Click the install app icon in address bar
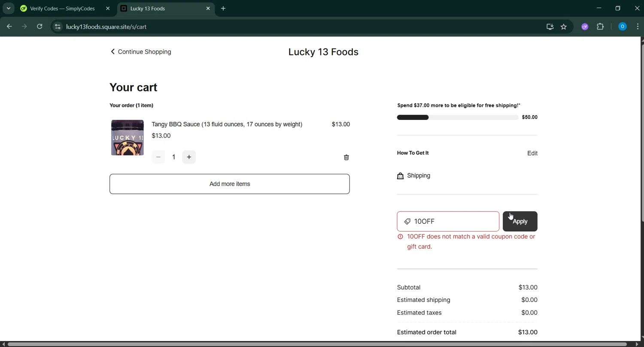Viewport: 644px width, 347px height. [x=550, y=27]
